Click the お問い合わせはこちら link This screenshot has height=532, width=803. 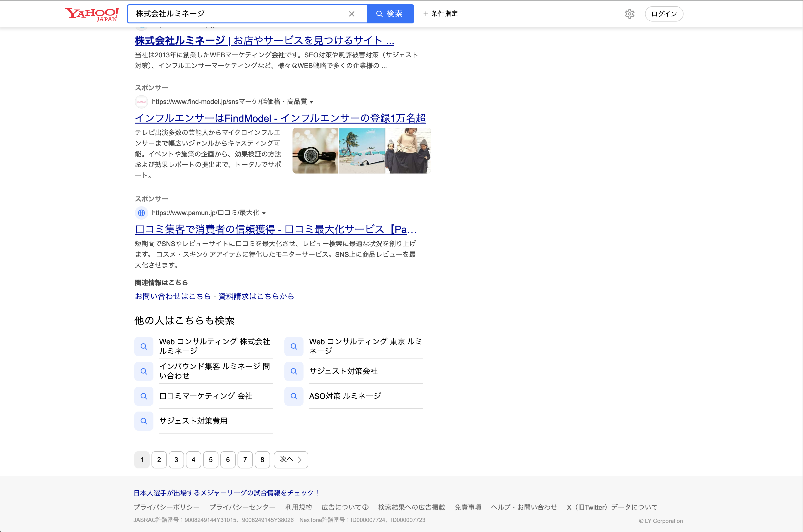coord(173,296)
